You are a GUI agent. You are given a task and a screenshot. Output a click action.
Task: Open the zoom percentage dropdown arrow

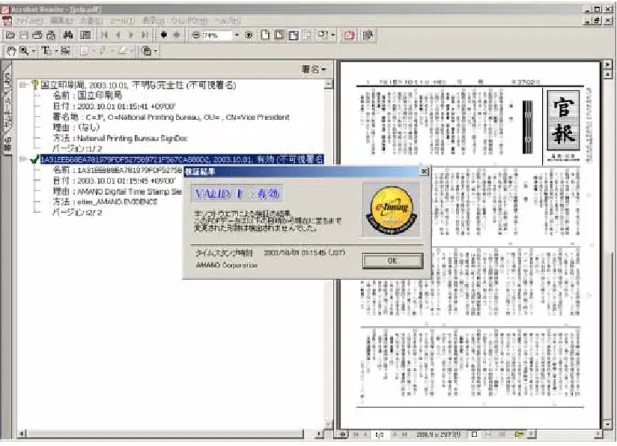tap(236, 35)
